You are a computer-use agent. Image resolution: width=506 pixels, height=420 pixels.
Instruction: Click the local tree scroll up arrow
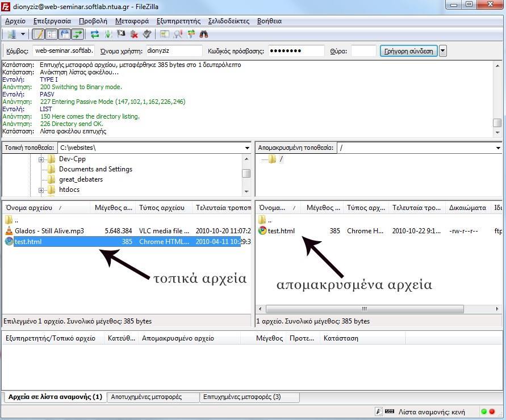click(246, 158)
